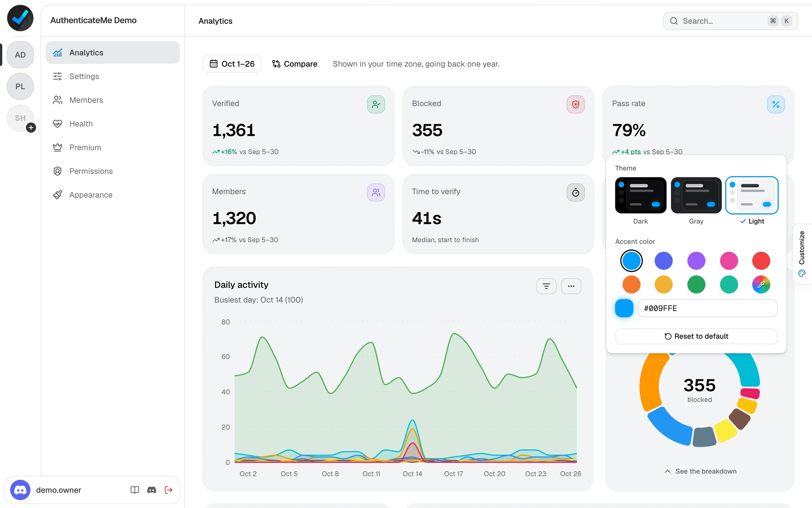812x508 pixels.
Task: Click the Customize palette icon
Action: point(802,273)
